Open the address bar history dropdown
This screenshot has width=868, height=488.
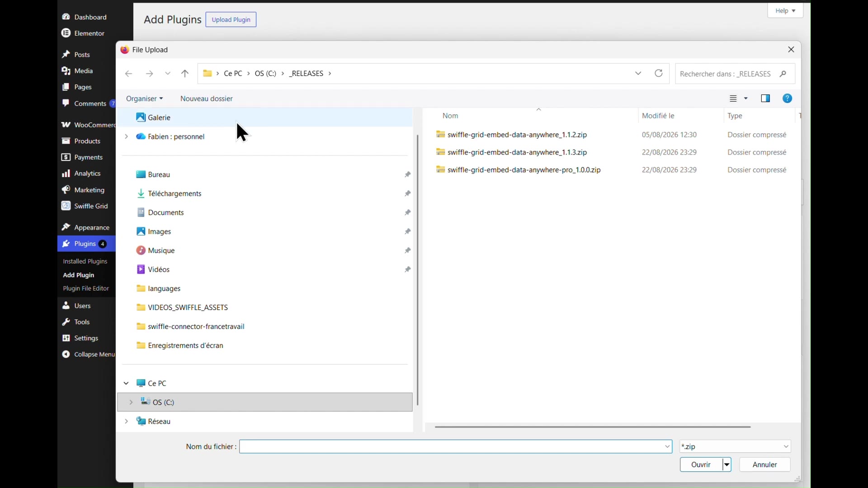pyautogui.click(x=638, y=73)
